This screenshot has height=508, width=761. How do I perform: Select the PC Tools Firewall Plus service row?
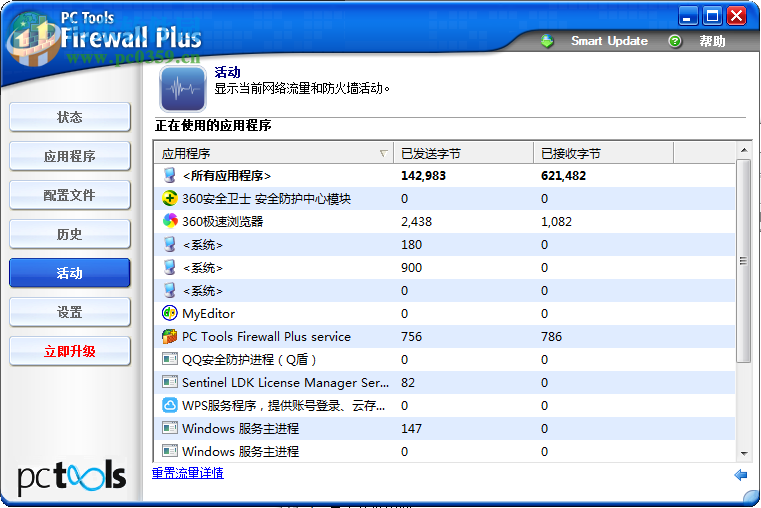tap(445, 336)
